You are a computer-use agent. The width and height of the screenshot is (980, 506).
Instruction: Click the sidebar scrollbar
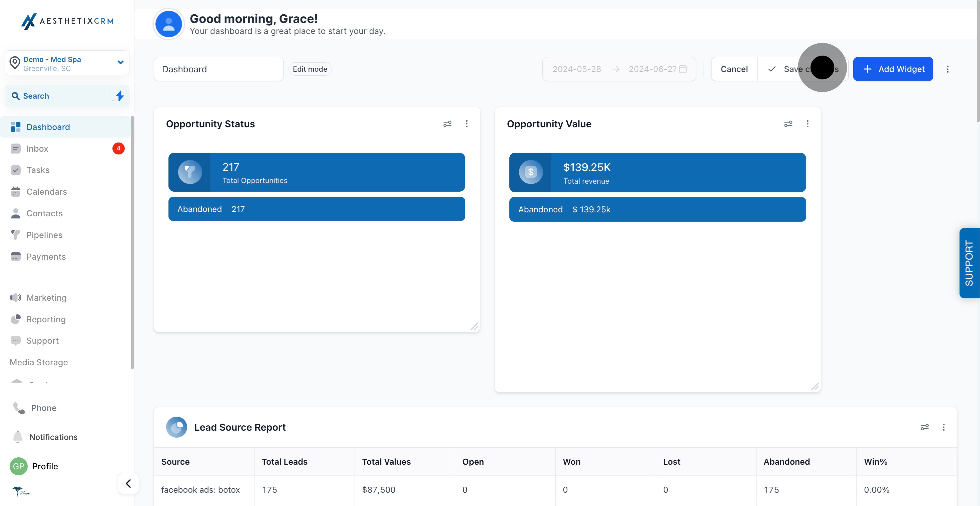point(132,243)
